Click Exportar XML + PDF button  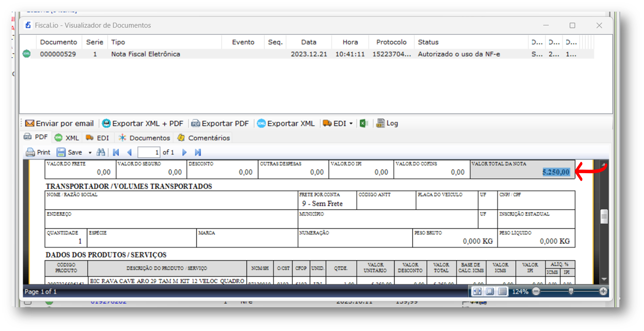coord(142,123)
